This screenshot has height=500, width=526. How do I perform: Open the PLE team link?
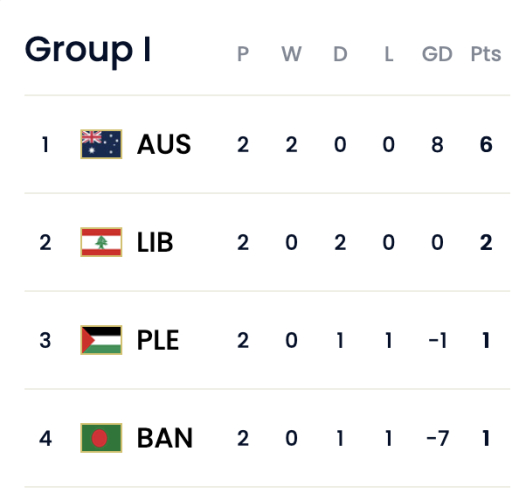coord(158,340)
